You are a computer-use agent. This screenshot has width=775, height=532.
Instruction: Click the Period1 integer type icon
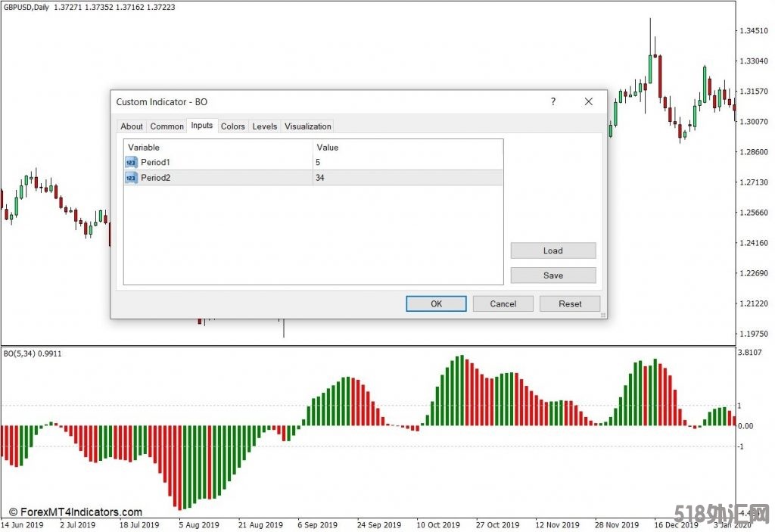[x=131, y=162]
